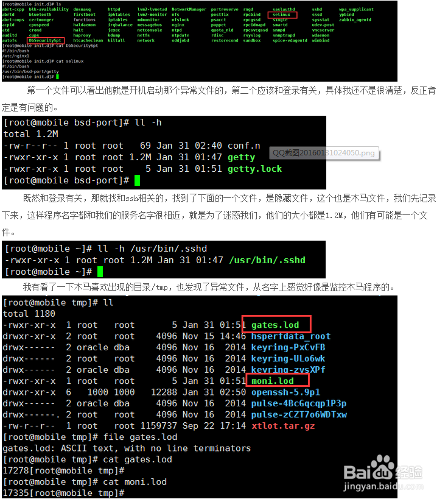Click the highlighted DbSecuritySpt entry
Viewport: 448px width, 502px height.
click(x=46, y=40)
